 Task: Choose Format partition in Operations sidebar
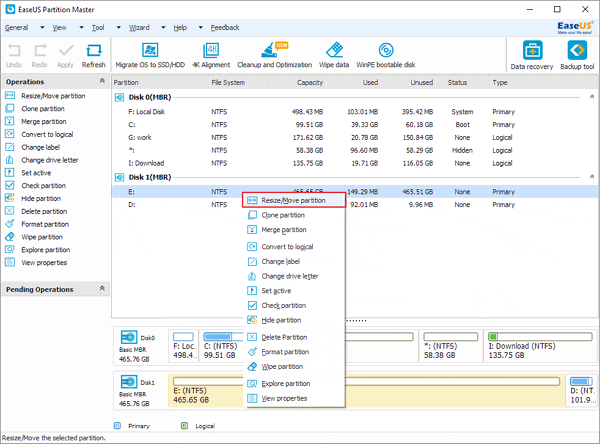click(45, 224)
